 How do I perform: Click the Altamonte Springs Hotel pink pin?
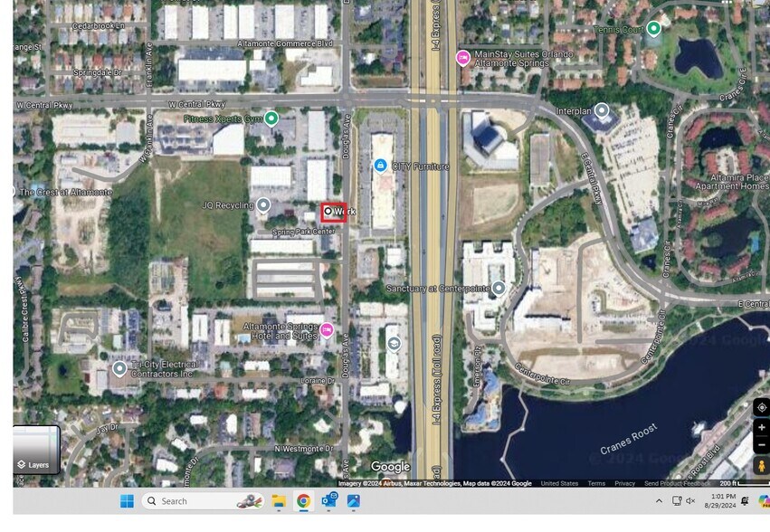pyautogui.click(x=326, y=330)
